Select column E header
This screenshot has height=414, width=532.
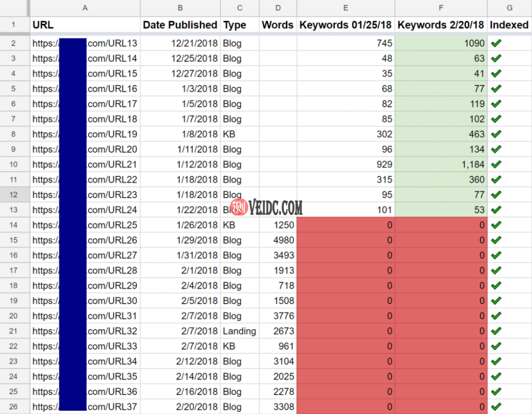tap(346, 8)
